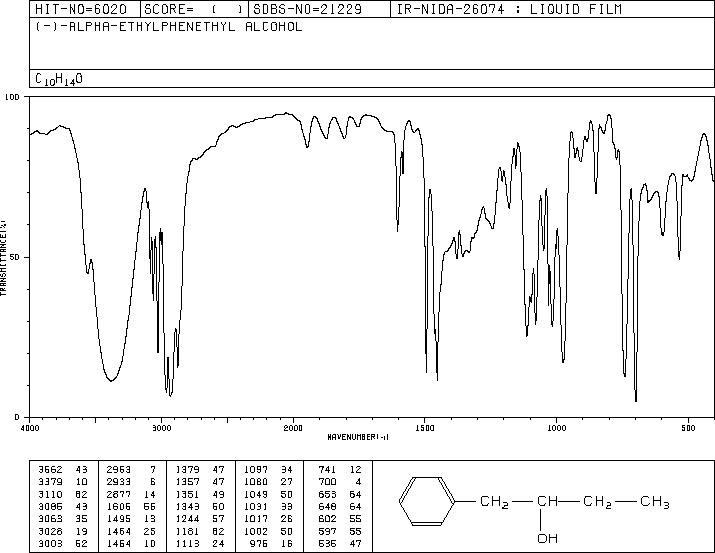Pick wavenumber 1244 in peak table
The image size is (715, 553).
click(x=187, y=519)
